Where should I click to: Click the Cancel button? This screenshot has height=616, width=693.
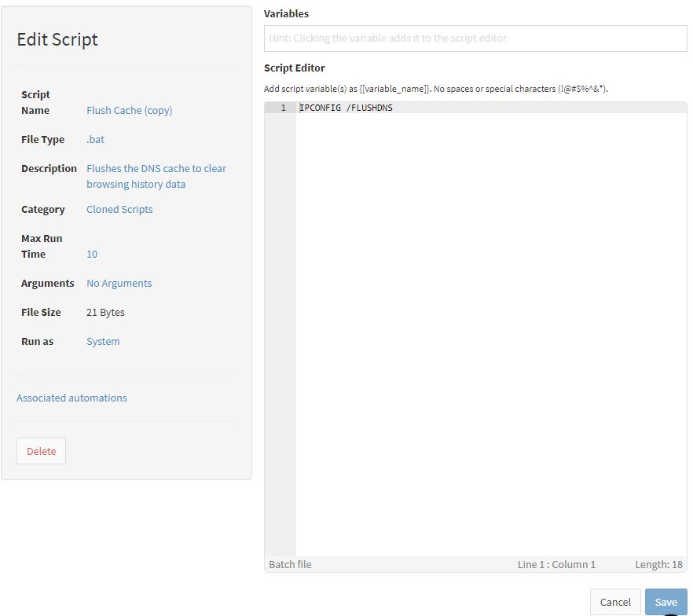click(615, 602)
